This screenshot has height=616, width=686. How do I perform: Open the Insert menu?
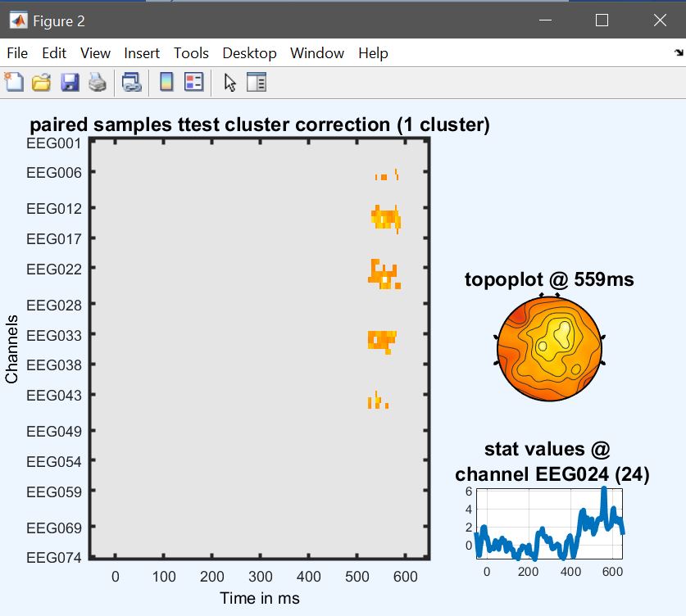pyautogui.click(x=142, y=53)
